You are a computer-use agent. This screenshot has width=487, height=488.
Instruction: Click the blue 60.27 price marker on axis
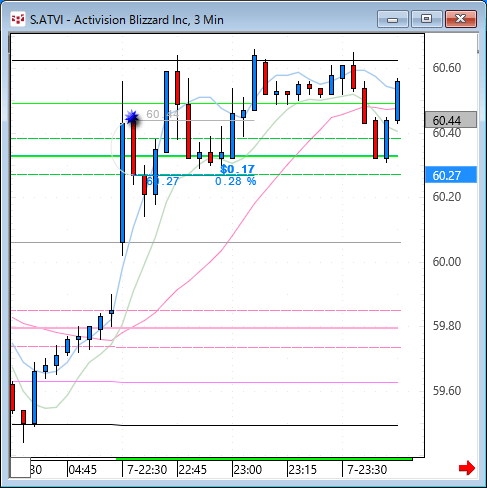coord(451,175)
